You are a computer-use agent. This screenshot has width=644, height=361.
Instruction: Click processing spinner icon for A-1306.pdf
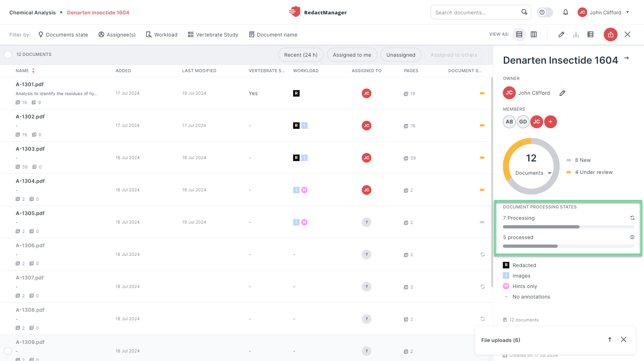[x=483, y=254]
